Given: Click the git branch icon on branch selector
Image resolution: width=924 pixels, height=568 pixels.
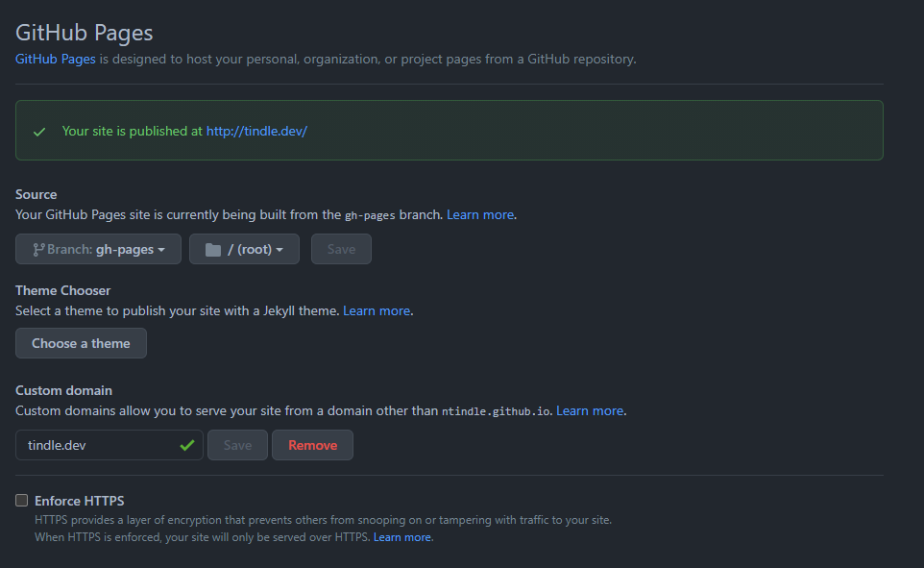Looking at the screenshot, I should (38, 250).
